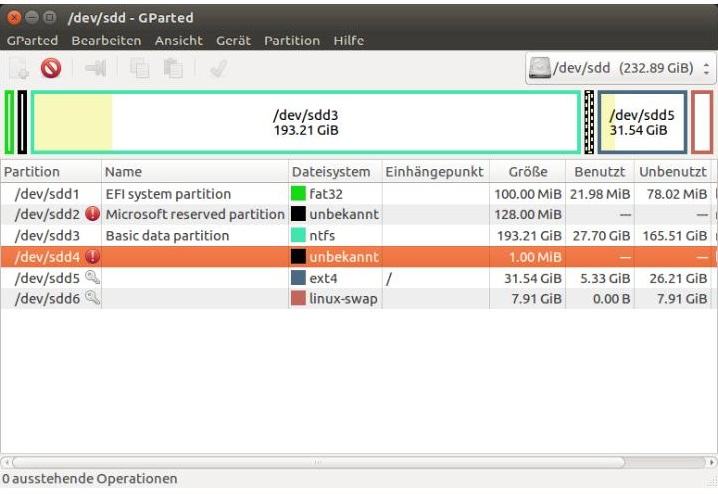Image resolution: width=718 pixels, height=494 pixels.
Task: Select the blue ext4 color swatch
Action: 298,277
